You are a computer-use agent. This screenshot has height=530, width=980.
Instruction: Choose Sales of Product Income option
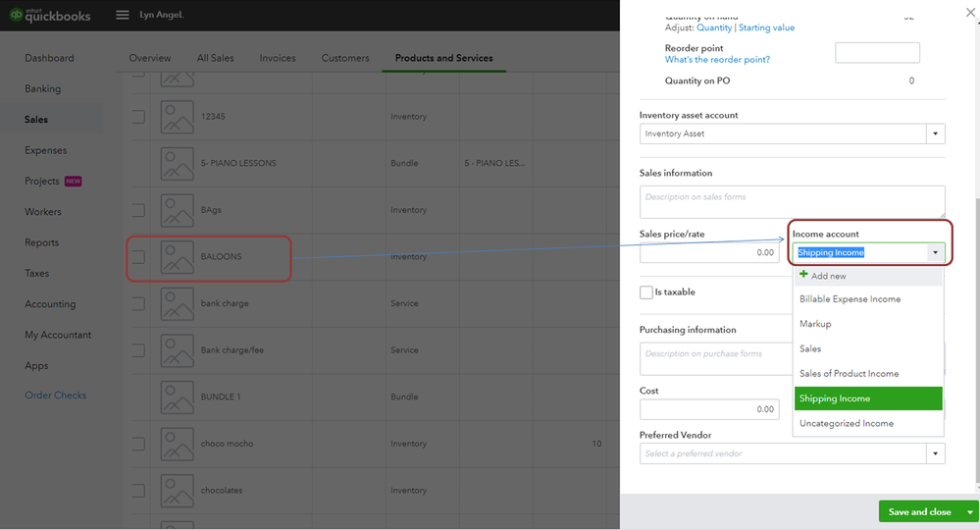pos(868,374)
